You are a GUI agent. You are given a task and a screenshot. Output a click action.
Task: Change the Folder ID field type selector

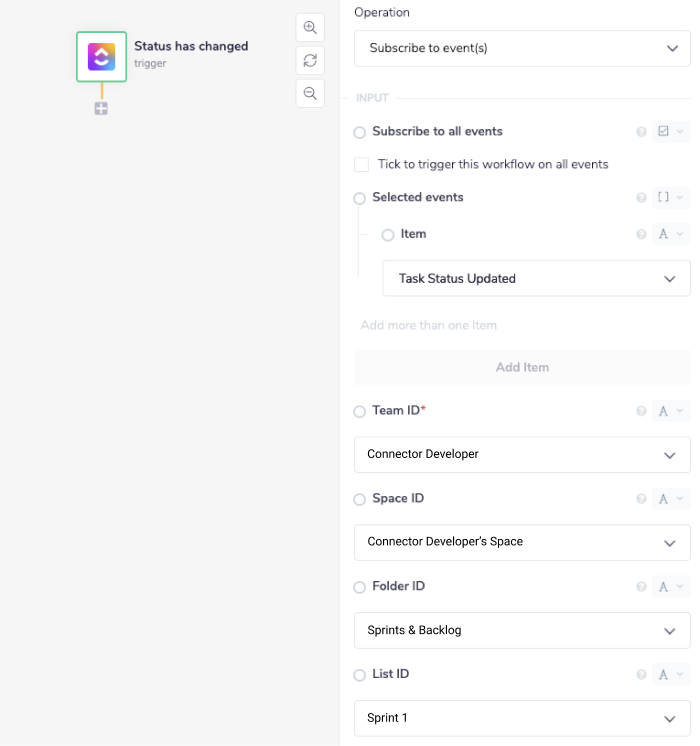670,587
